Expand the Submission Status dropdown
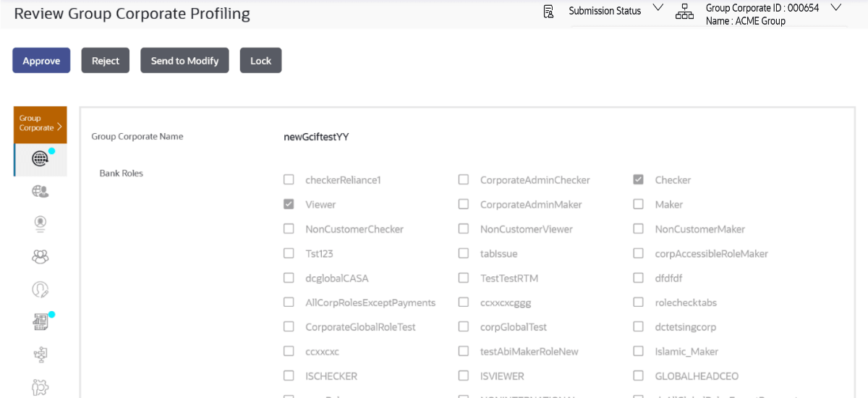Viewport: 868px width, 398px height. [658, 8]
